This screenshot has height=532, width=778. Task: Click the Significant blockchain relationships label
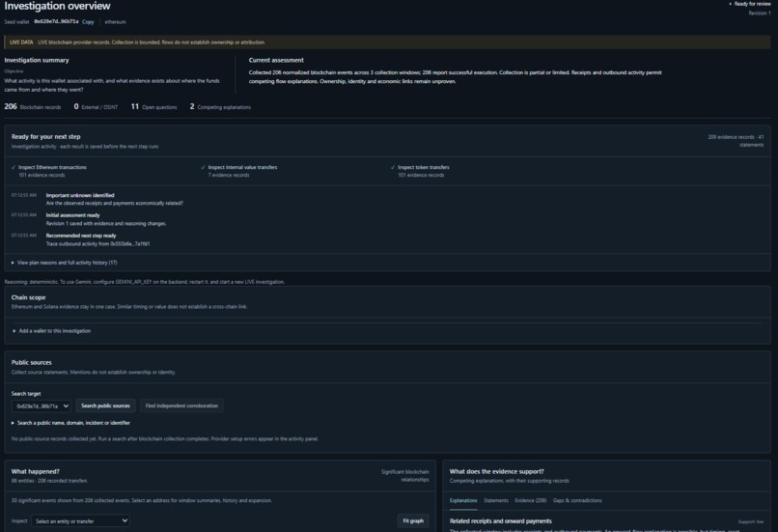click(404, 475)
